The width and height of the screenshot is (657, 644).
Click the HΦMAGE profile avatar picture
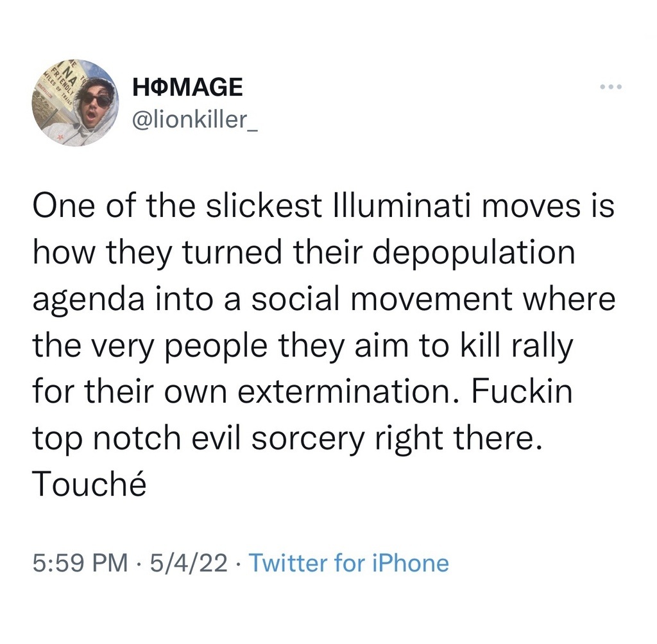click(75, 103)
